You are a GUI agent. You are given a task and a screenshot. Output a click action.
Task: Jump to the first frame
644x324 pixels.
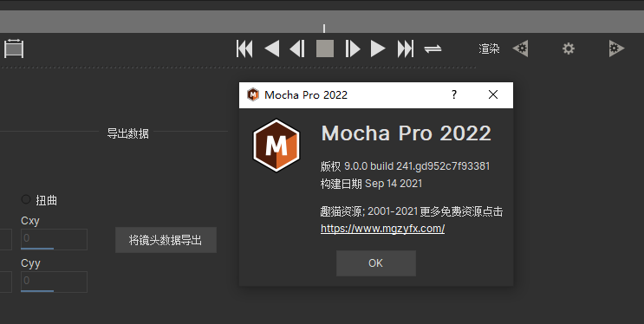(x=244, y=49)
